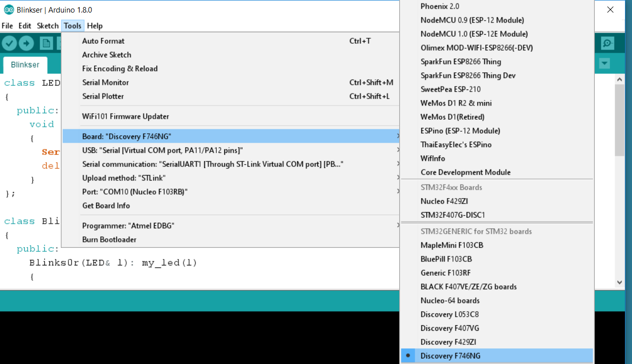632x364 pixels.
Task: Click the Tools menu
Action: (72, 26)
